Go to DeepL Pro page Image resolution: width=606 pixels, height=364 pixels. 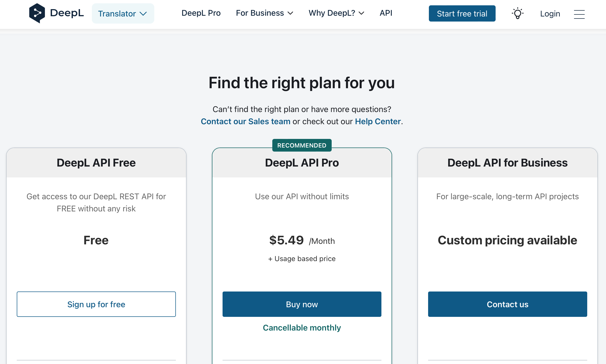[201, 13]
